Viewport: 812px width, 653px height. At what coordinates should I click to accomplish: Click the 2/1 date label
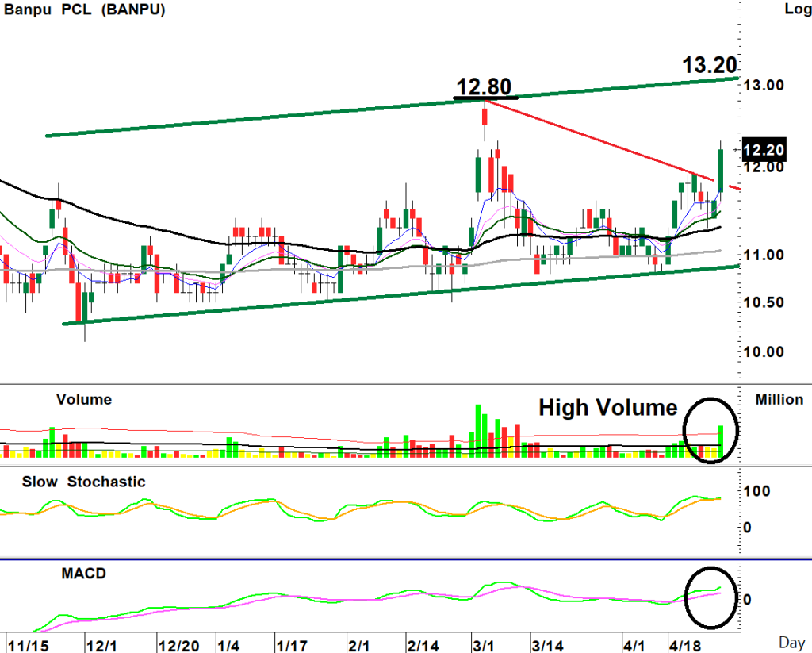tap(358, 646)
